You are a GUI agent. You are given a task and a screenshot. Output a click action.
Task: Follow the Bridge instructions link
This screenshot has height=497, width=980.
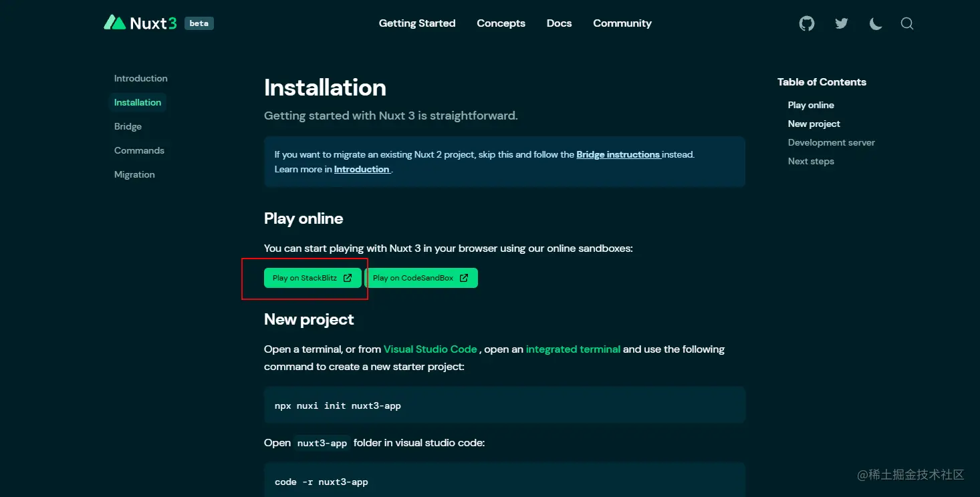(x=618, y=154)
